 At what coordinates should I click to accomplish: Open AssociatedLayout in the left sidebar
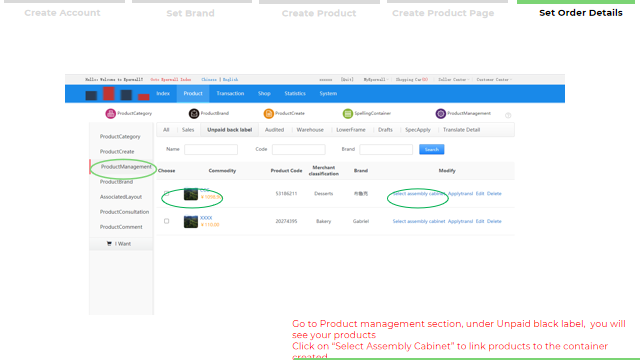point(121,197)
